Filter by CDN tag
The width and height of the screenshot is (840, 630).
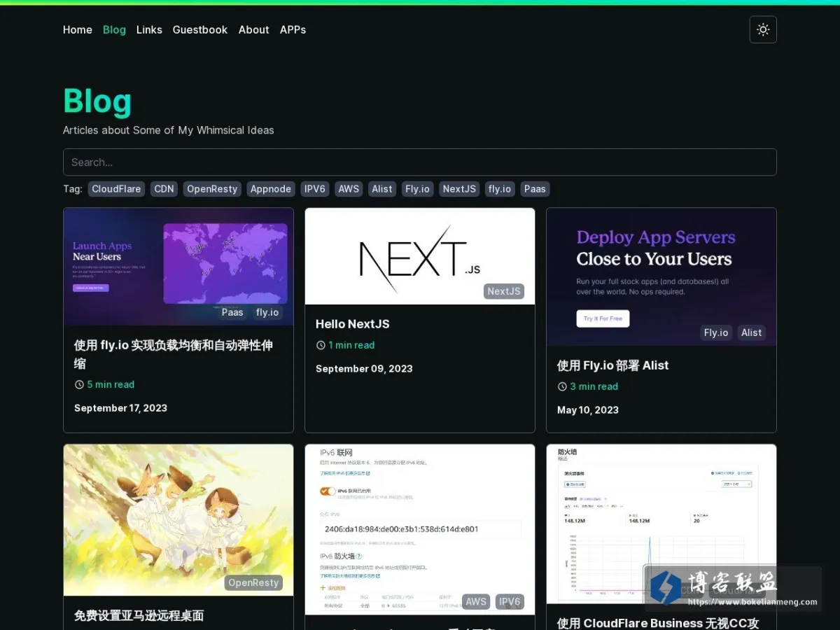[164, 189]
